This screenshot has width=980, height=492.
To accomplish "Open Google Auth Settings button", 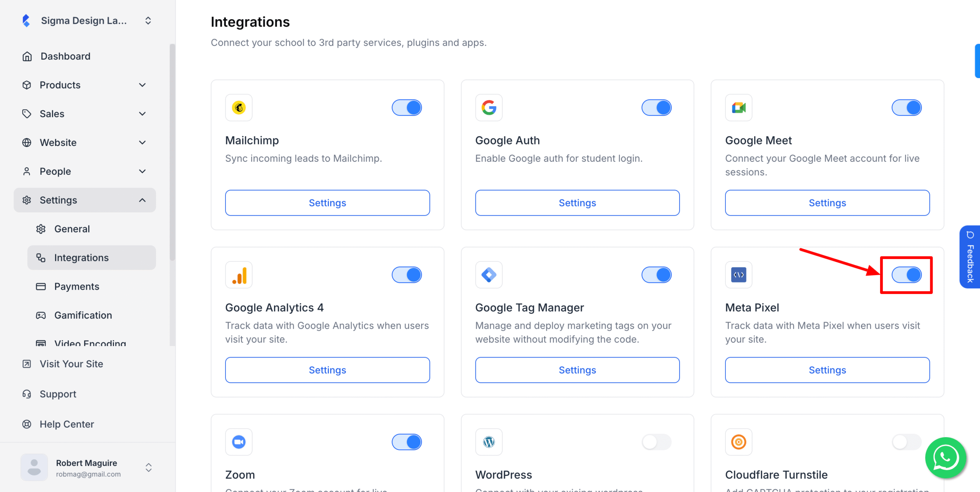I will click(x=577, y=203).
